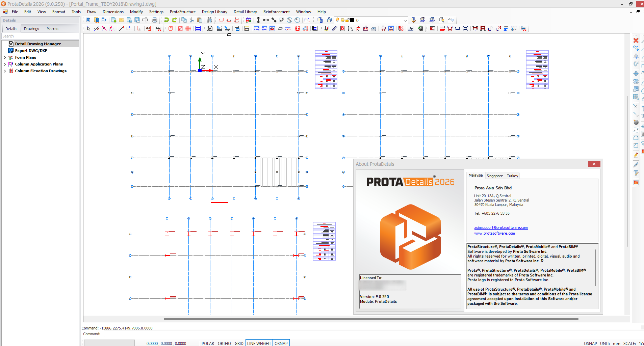Viewport: 644px width, 346px height.
Task: Select the Mirror tool in right toolbar
Action: tap(636, 56)
